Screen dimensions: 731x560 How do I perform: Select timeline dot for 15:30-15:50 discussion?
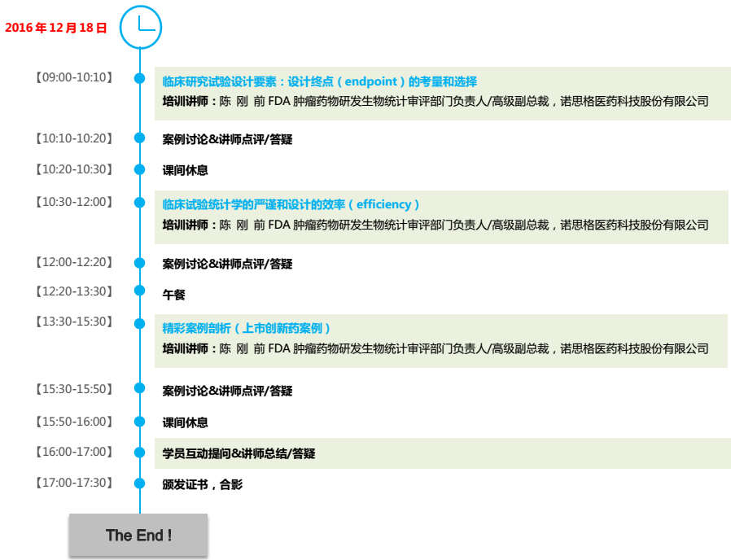pyautogui.click(x=139, y=388)
